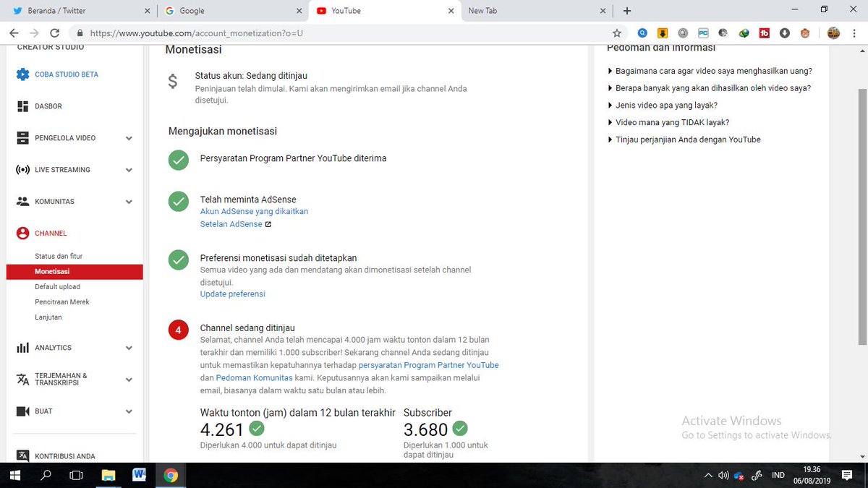Open 'Tinjau perjanjian Anda dengan YouTube'
The height and width of the screenshot is (488, 868).
pos(684,140)
